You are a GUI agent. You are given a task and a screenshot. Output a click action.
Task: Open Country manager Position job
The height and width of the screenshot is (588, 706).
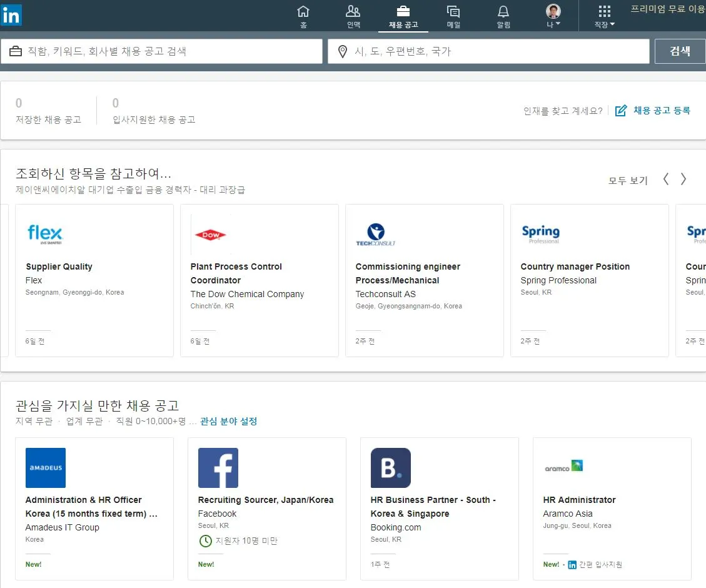(x=575, y=266)
